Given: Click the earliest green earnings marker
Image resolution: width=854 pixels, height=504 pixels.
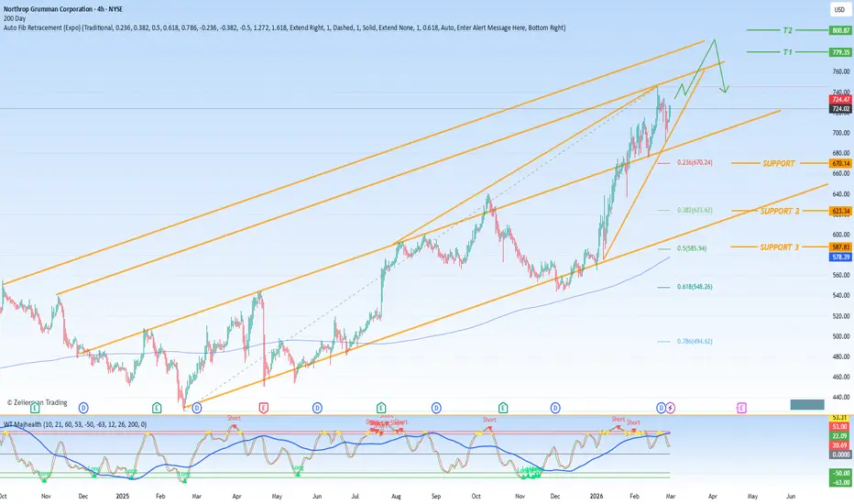Looking at the screenshot, I should (x=36, y=408).
